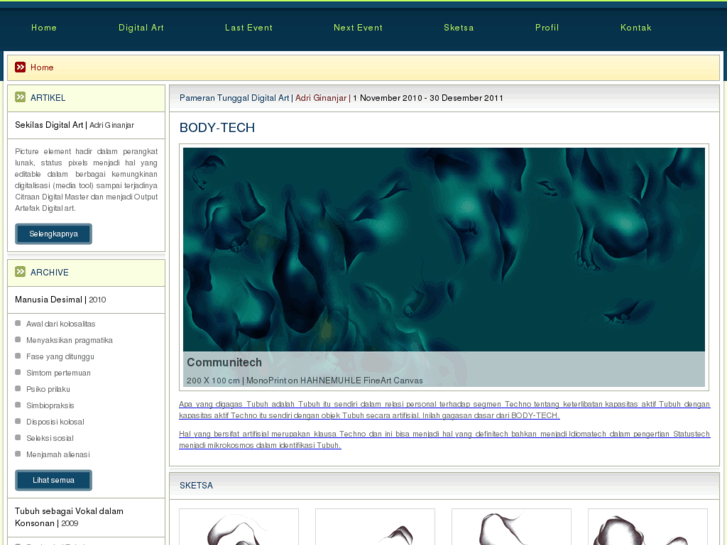Click the Communitech artwork image

[x=444, y=250]
